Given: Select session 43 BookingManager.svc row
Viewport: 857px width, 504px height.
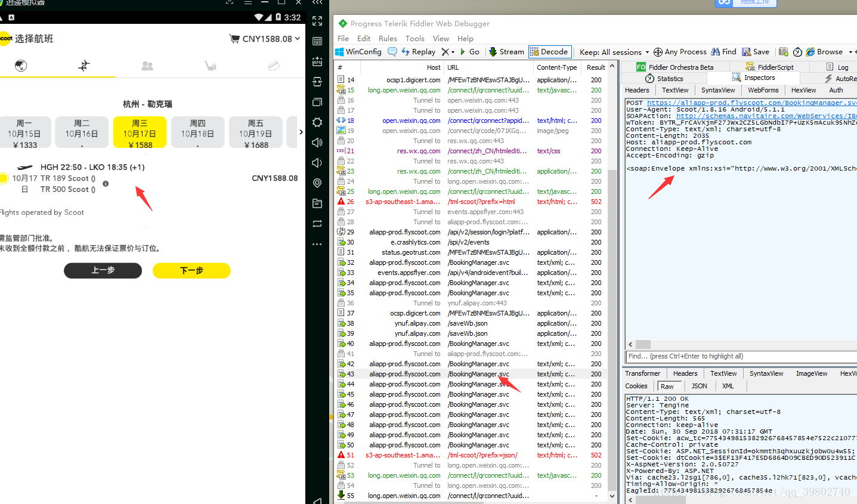Looking at the screenshot, I should 471,374.
